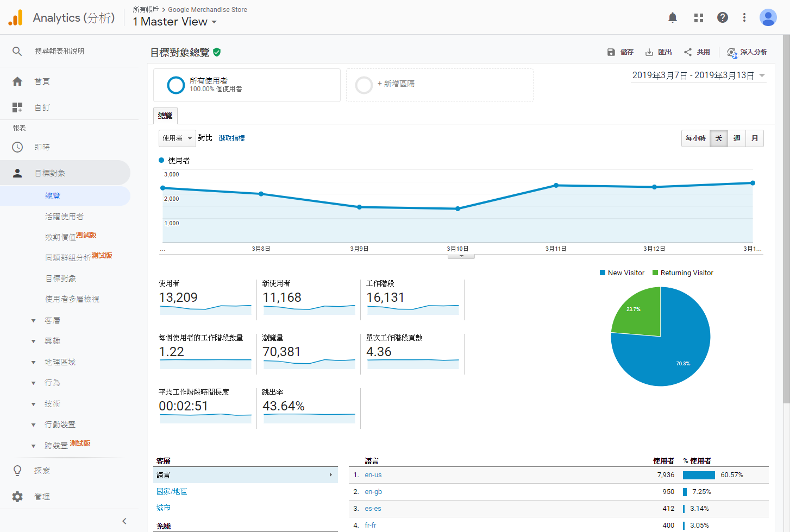Switch chart granularity to 月
Viewport: 790px width, 532px height.
(754, 138)
